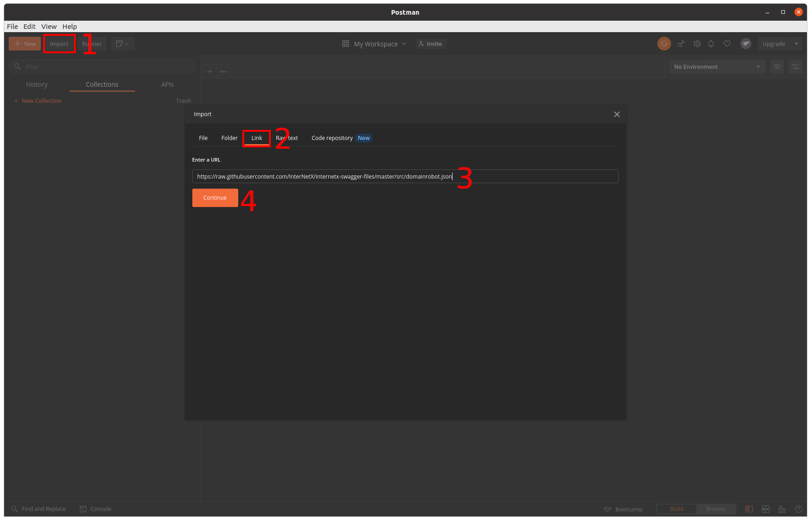Toggle the environment quick look eye
Image resolution: width=812 pixels, height=521 pixels.
coord(777,67)
